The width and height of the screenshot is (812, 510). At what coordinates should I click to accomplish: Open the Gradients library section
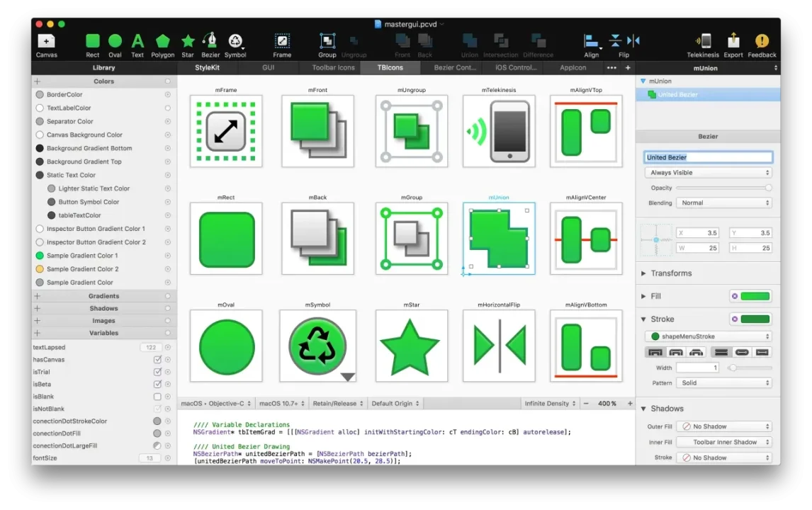point(103,296)
